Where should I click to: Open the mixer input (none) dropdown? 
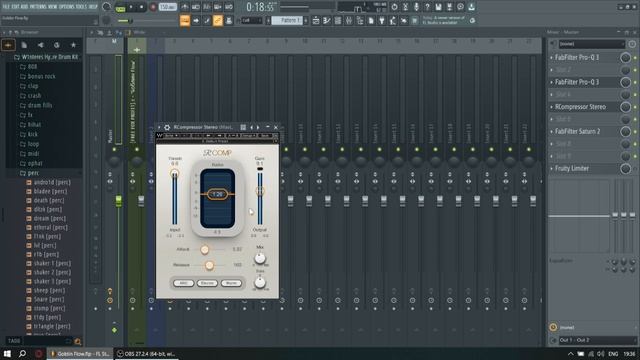pyautogui.click(x=591, y=44)
